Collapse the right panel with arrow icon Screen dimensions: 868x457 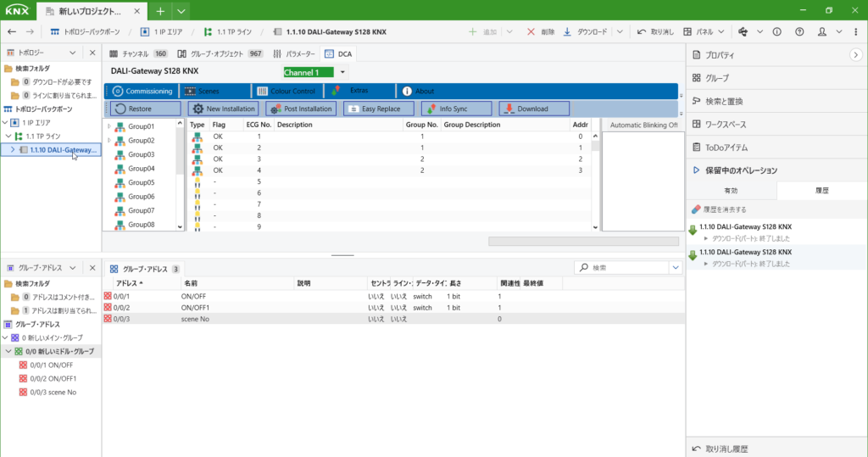click(856, 55)
